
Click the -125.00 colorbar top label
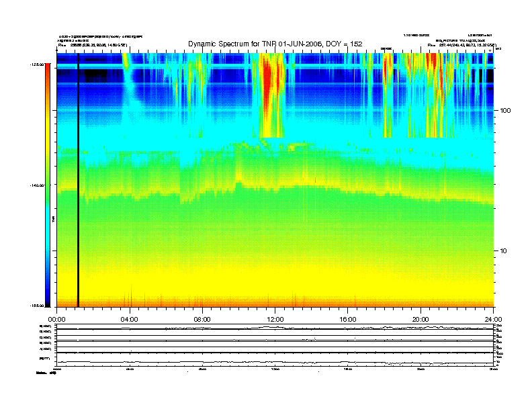pyautogui.click(x=37, y=64)
